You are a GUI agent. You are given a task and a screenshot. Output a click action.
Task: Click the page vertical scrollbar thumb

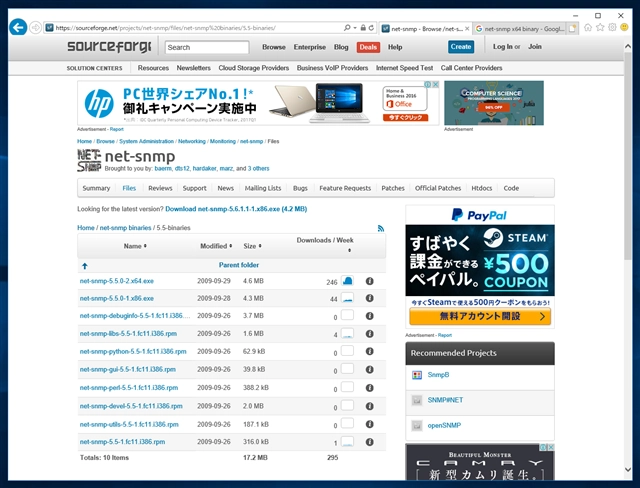point(628,155)
